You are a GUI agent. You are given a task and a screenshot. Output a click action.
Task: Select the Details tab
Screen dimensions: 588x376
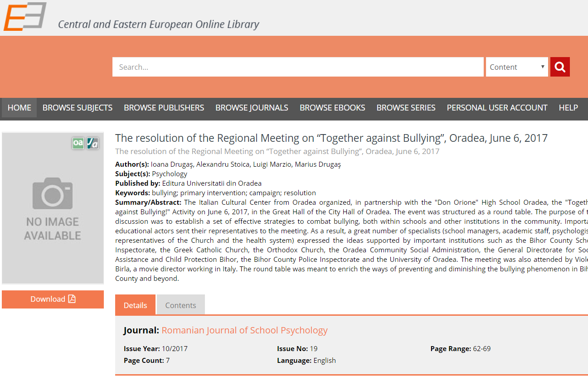(x=135, y=305)
